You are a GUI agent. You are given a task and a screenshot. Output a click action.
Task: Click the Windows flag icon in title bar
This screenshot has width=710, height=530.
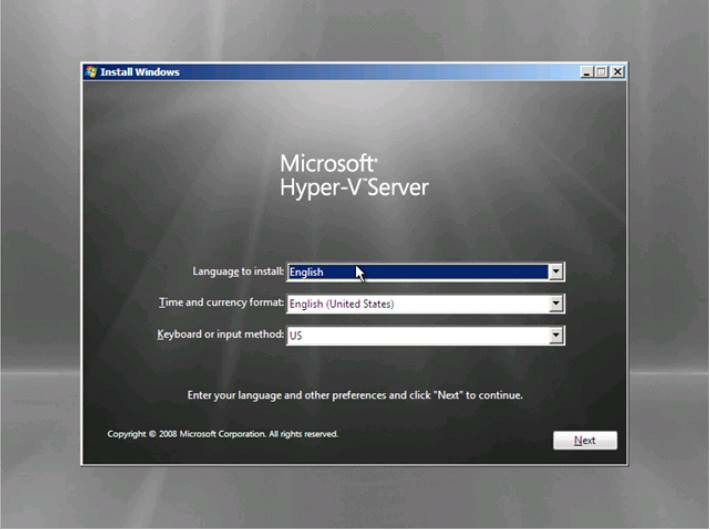click(91, 72)
